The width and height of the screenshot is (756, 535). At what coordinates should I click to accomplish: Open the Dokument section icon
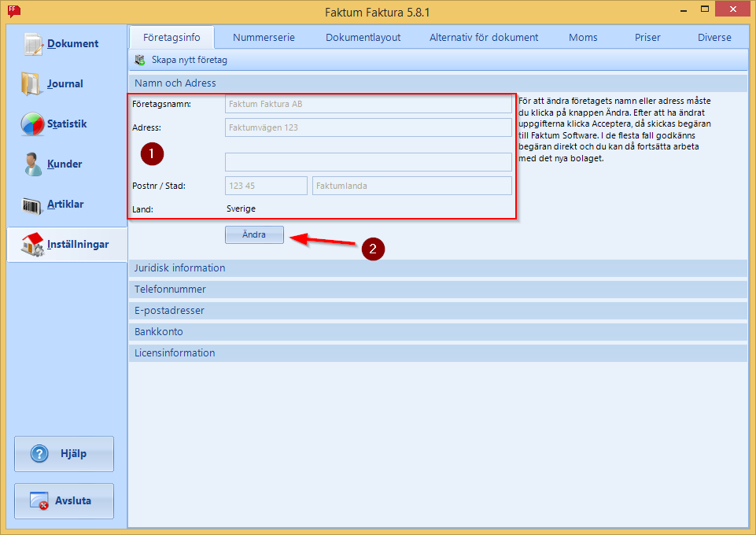(x=33, y=44)
